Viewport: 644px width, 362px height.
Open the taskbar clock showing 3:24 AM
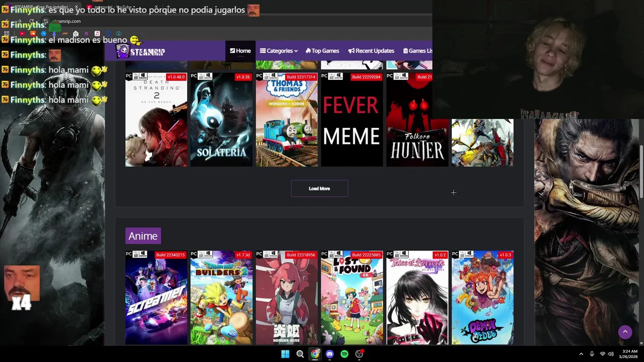pyautogui.click(x=629, y=354)
